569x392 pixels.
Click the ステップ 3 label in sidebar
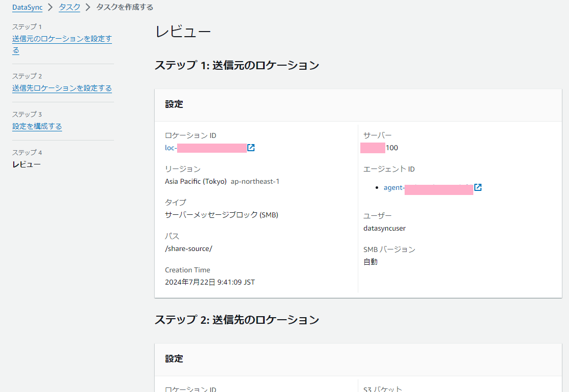tap(27, 115)
